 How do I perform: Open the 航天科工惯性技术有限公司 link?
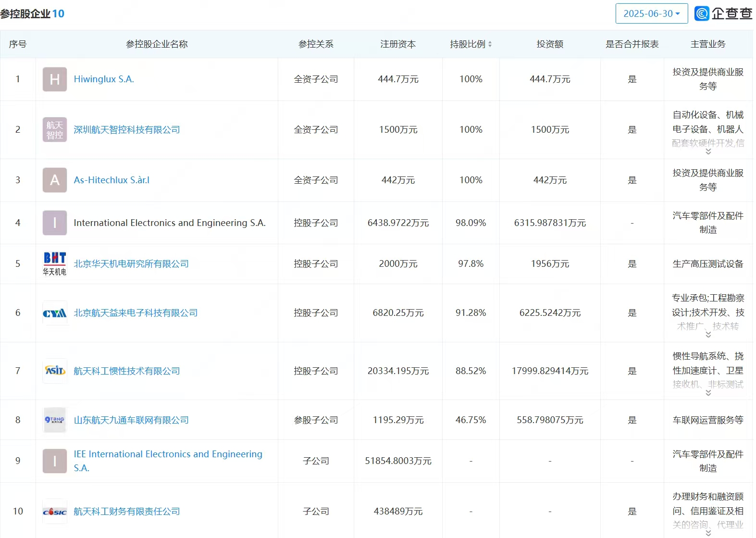(127, 371)
